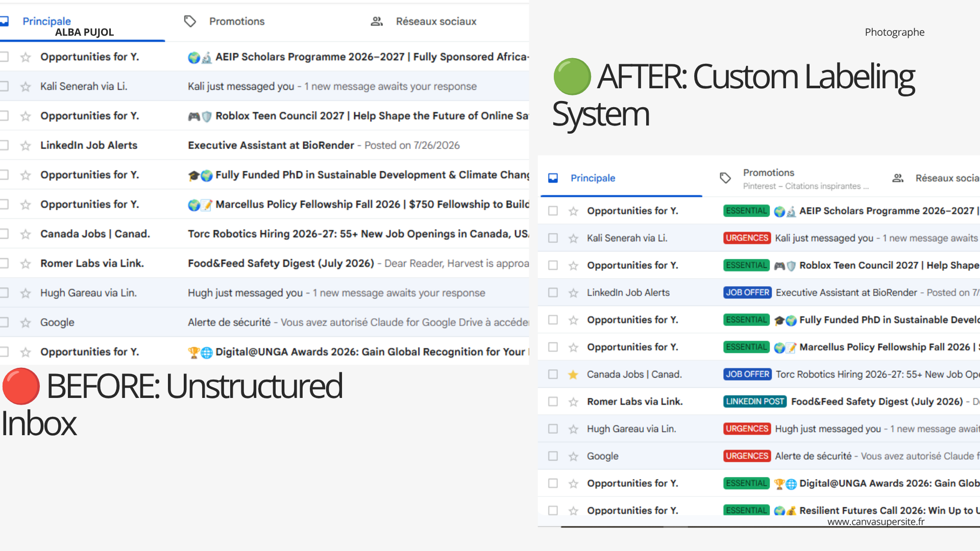Tick the Romer Labs email checkbox in the right inbox
Viewport: 980px width, 551px height.
[x=553, y=402]
